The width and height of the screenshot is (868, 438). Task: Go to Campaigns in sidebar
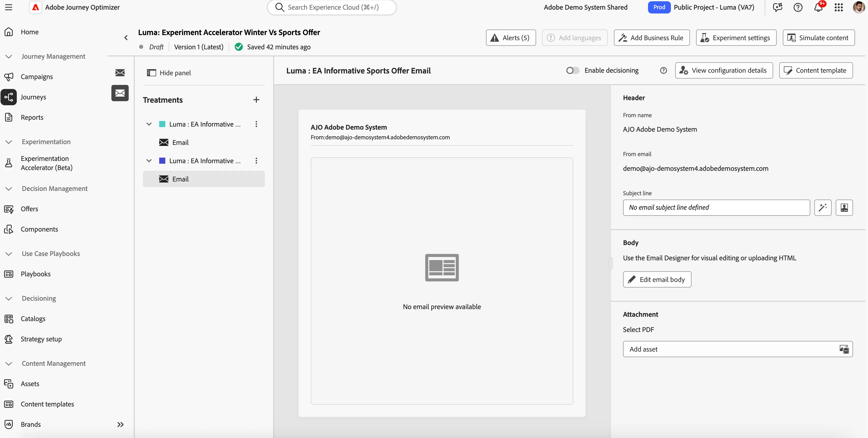click(x=37, y=77)
